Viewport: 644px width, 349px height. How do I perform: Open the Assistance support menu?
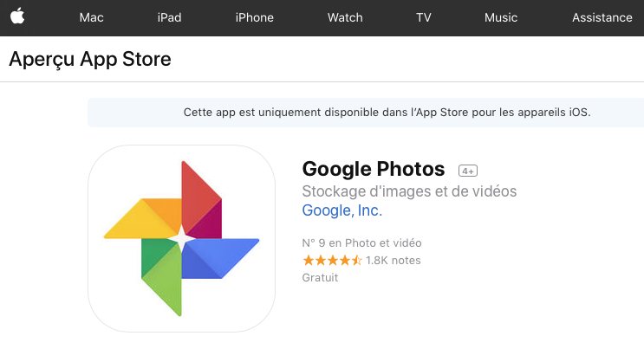[602, 17]
